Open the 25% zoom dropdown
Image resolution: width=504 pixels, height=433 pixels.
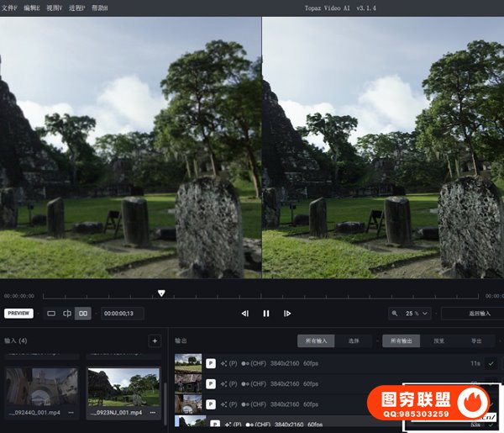pyautogui.click(x=411, y=314)
